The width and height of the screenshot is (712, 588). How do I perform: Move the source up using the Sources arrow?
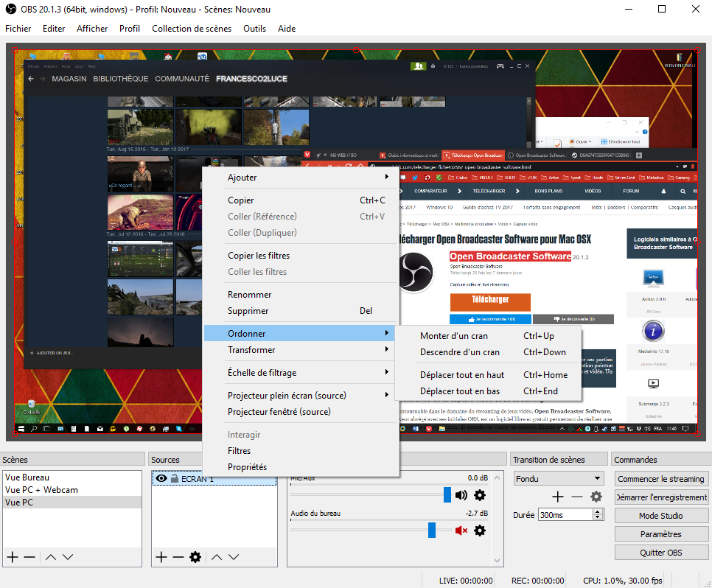[217, 557]
